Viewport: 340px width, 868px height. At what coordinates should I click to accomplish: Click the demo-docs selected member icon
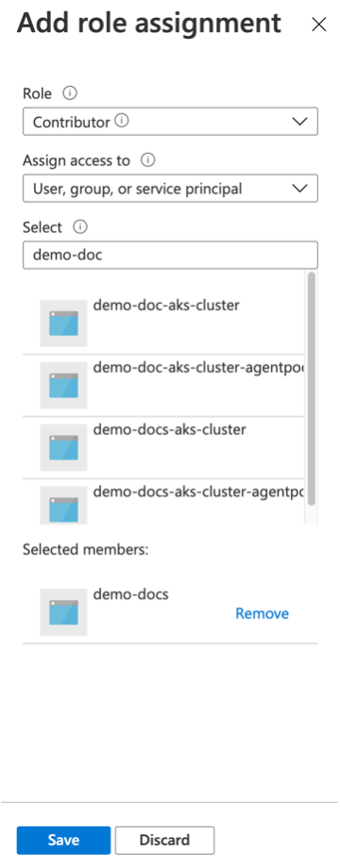tap(63, 612)
